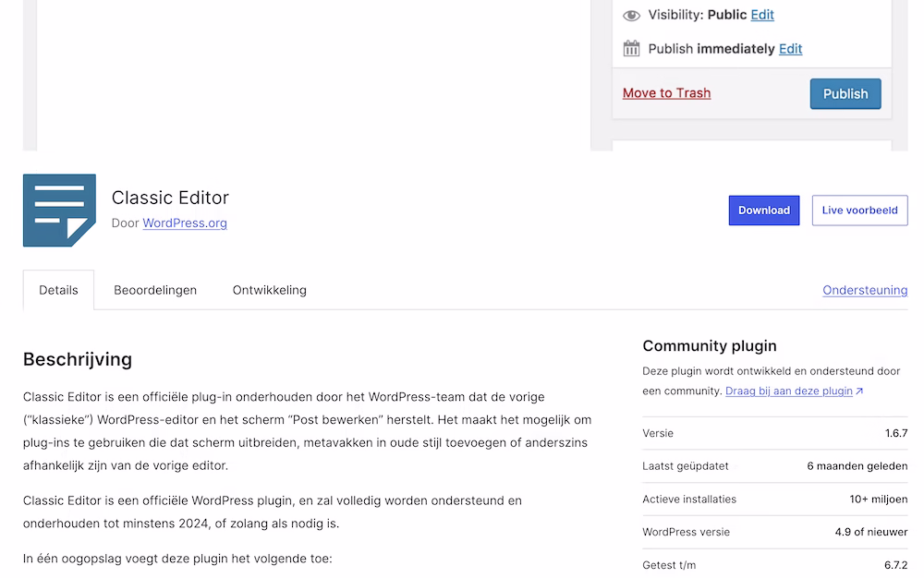Click the Beschrijving heading
Screen dimensions: 924x578
78,359
